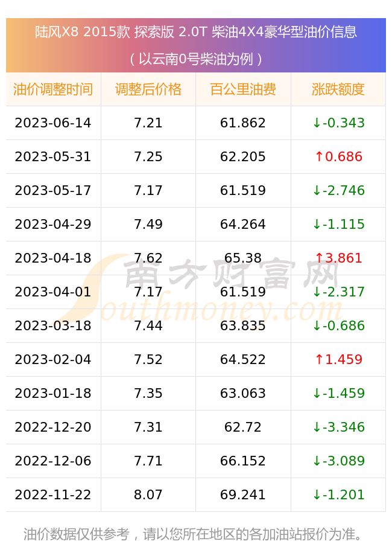This screenshot has height=550, width=392.
Task: Click the title banner 陆风X8 2015款
Action: [196, 32]
